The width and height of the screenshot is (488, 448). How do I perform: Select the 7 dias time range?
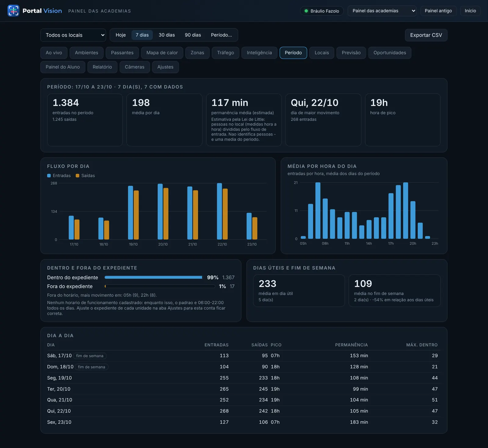click(142, 35)
